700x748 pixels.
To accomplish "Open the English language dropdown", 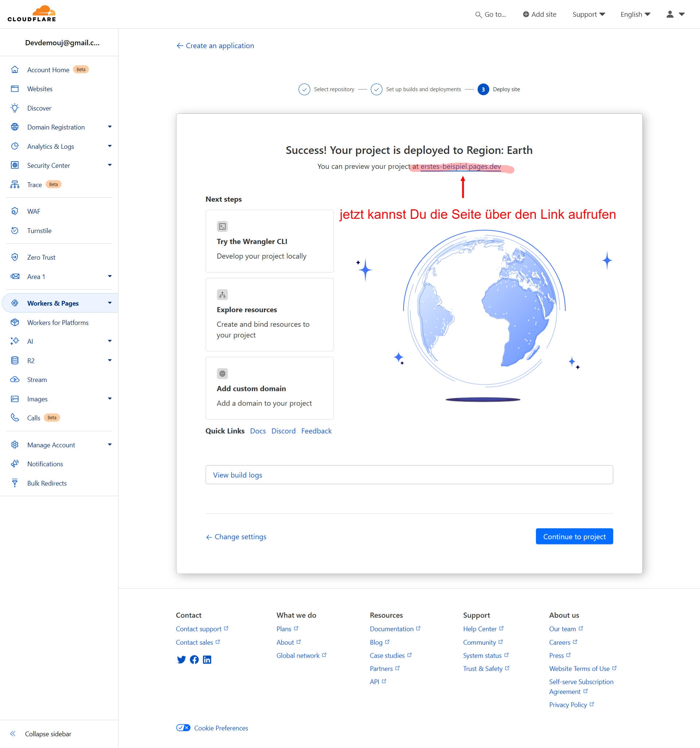I will [x=635, y=14].
